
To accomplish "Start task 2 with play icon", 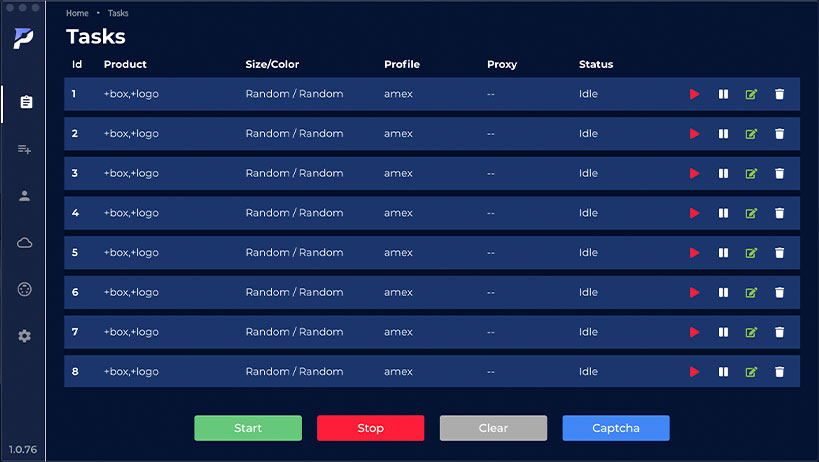I will tap(694, 134).
